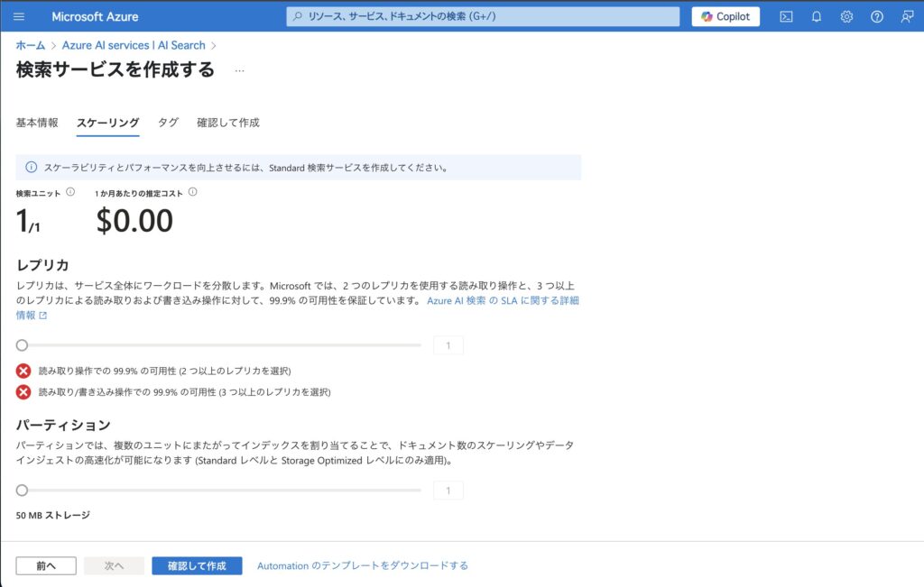This screenshot has width=924, height=587.
Task: Click the 検索サービスを作成する page title
Action: (x=115, y=70)
